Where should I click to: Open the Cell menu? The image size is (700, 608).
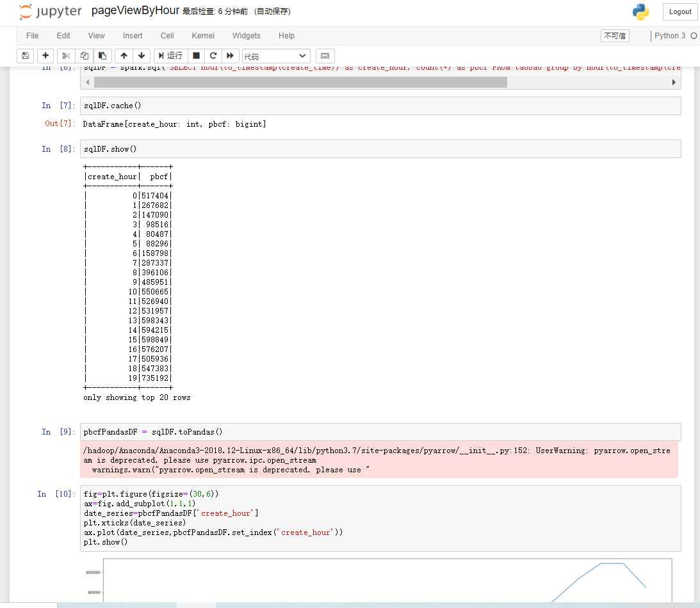[x=167, y=36]
